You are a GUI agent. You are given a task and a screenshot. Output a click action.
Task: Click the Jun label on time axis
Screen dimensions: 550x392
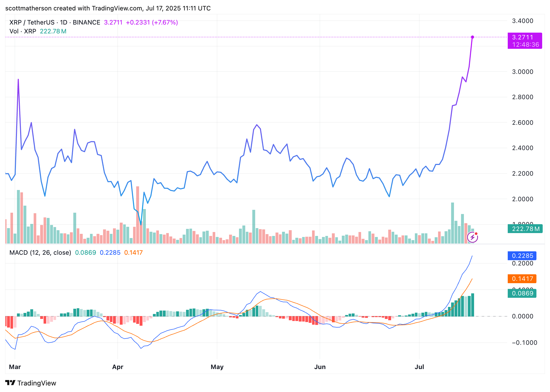[x=320, y=367]
